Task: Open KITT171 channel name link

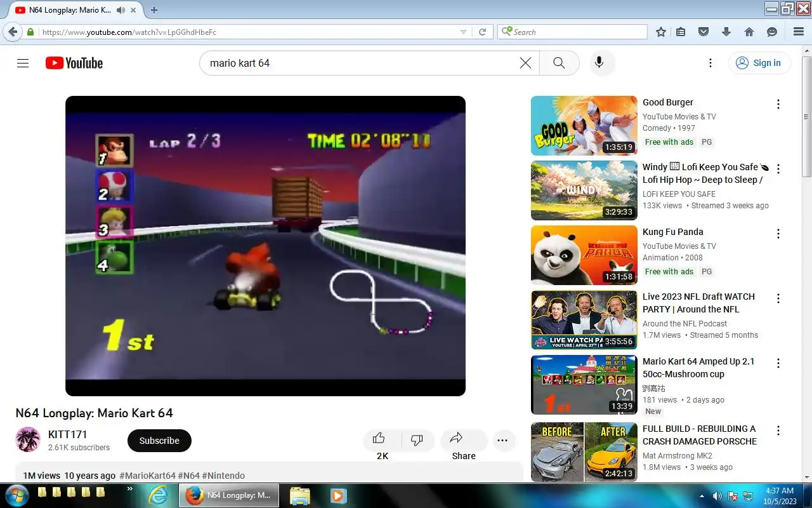Action: [68, 434]
